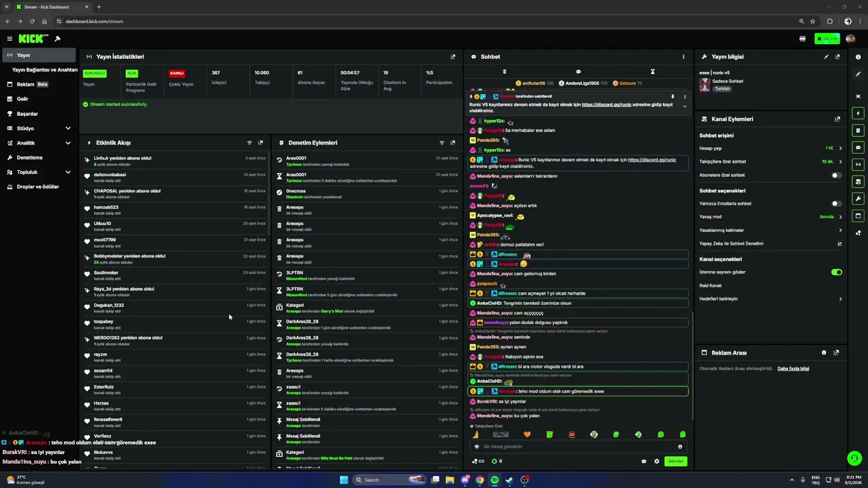Open Takipçilere özel sohbet duration chevron
868x488 pixels.
840,162
